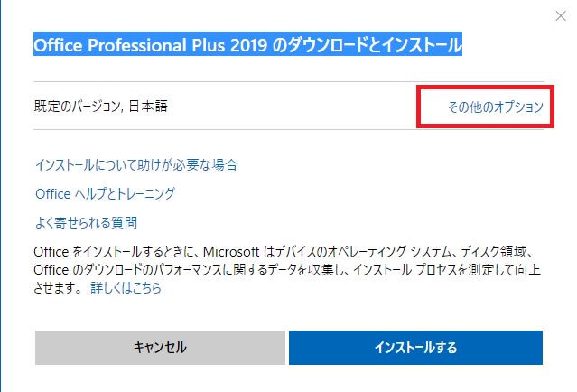
Task: Cancel with the キャンセル button
Action: pos(160,348)
